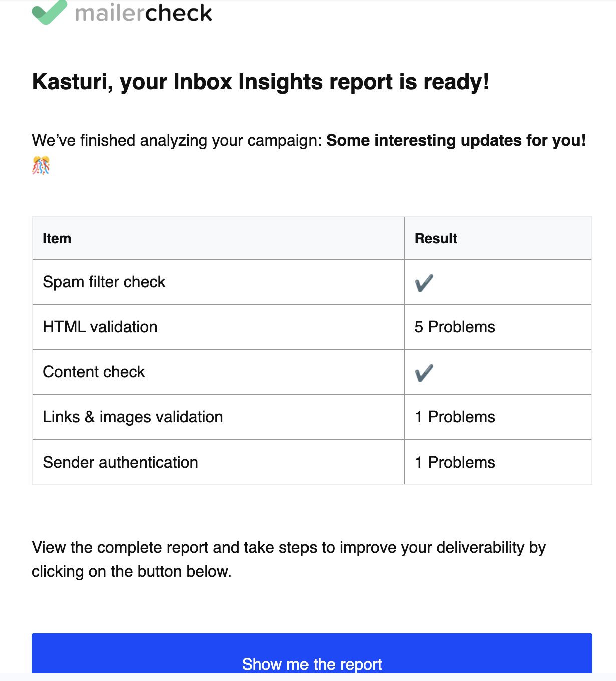Screen dimensions: 616x681
Task: Select the Spam filter check row label
Action: click(104, 282)
